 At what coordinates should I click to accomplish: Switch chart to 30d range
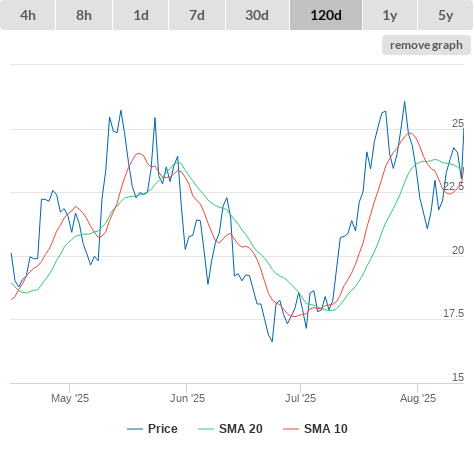click(257, 15)
